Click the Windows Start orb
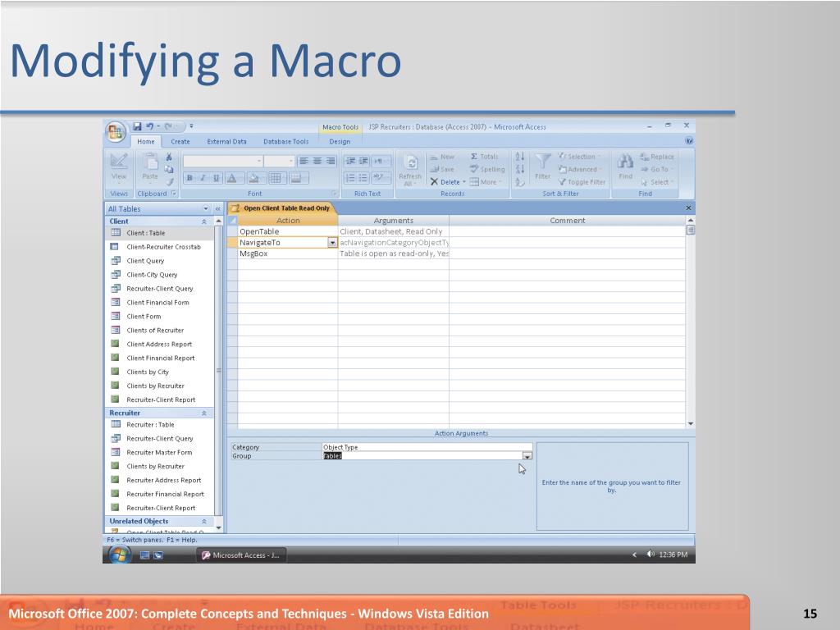Image resolution: width=840 pixels, height=630 pixels. [120, 555]
